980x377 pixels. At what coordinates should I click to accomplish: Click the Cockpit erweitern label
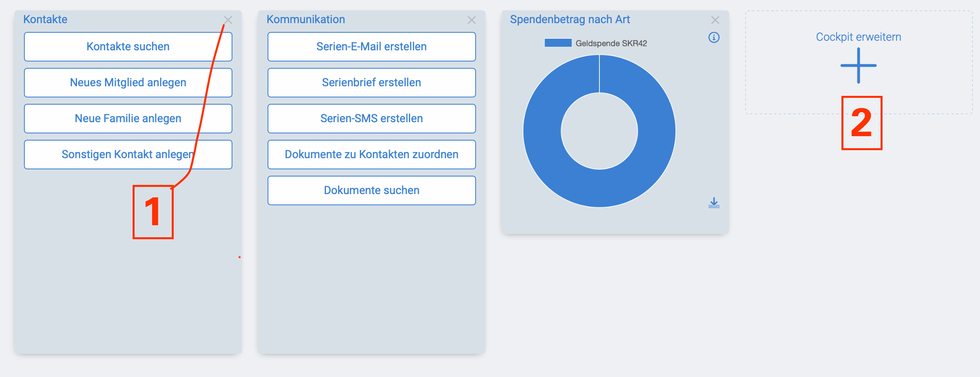[859, 37]
